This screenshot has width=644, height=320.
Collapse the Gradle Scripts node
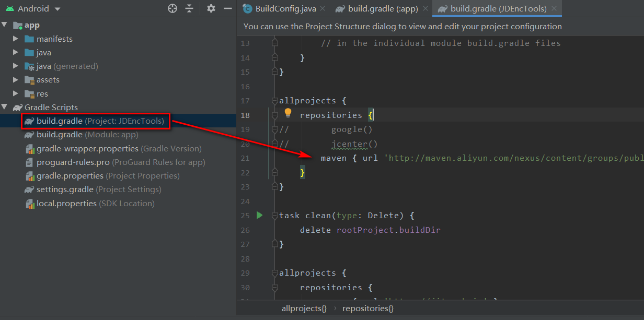click(5, 107)
